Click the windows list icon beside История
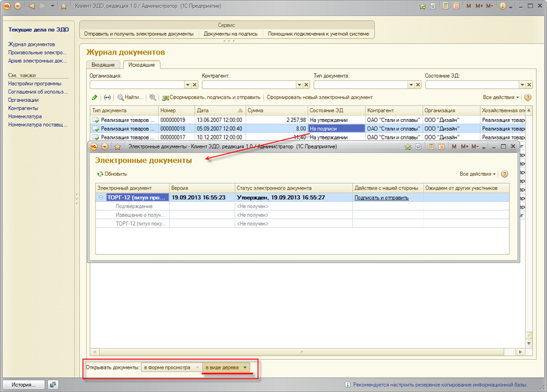 point(53,384)
